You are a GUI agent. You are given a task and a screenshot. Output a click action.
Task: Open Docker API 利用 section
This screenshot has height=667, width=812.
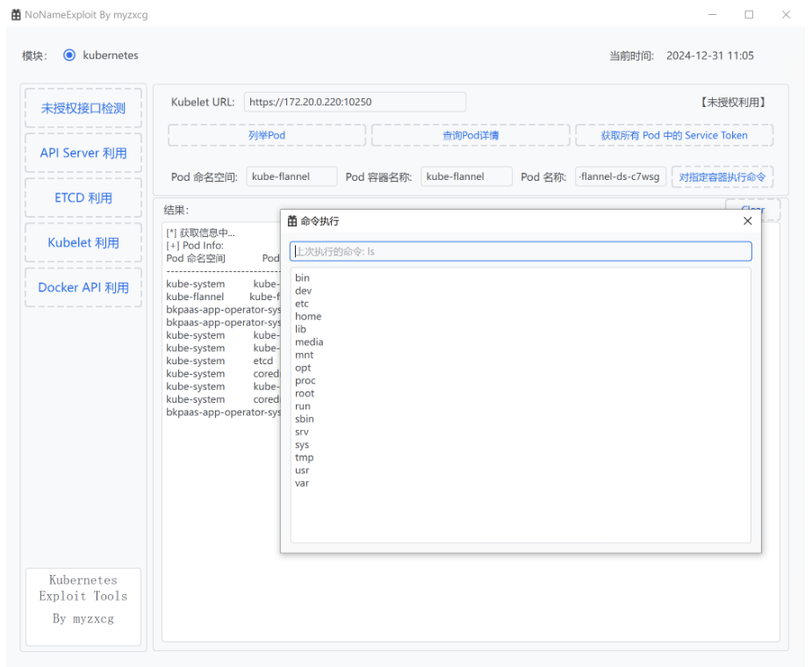(x=83, y=287)
